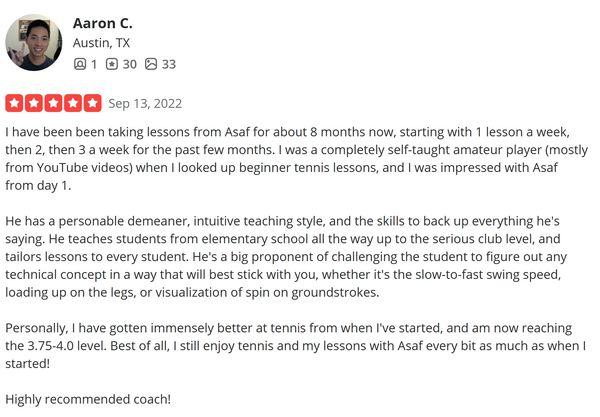The height and width of the screenshot is (417, 600).
Task: Click the number 33 beside photos icon
Action: pyautogui.click(x=168, y=64)
